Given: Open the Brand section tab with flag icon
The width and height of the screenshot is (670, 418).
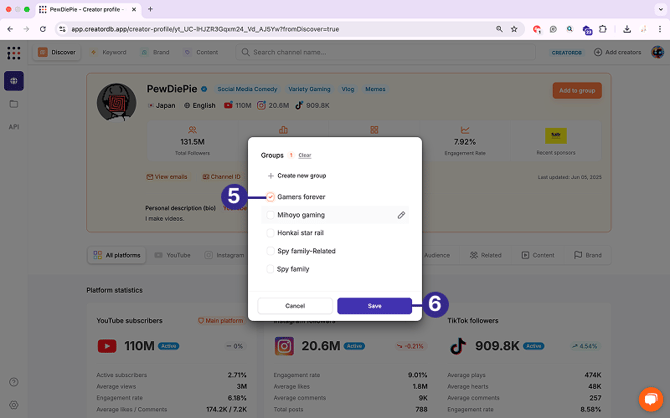Looking at the screenshot, I should (588, 255).
